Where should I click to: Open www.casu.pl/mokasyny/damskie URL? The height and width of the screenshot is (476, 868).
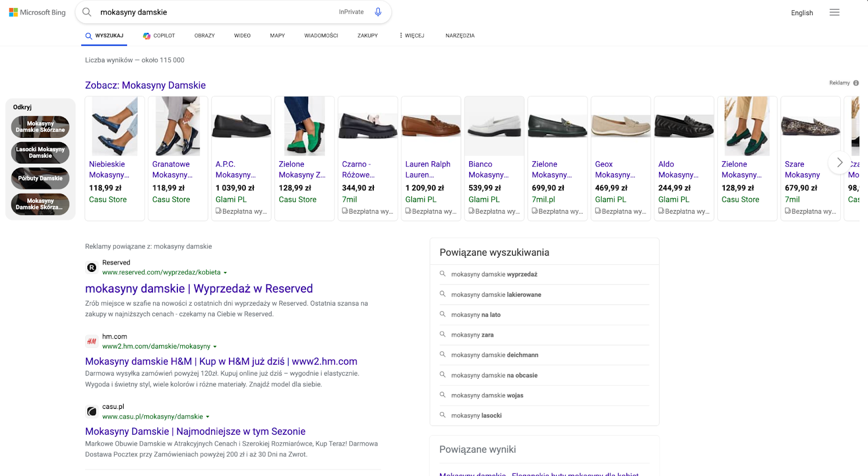[x=152, y=417]
